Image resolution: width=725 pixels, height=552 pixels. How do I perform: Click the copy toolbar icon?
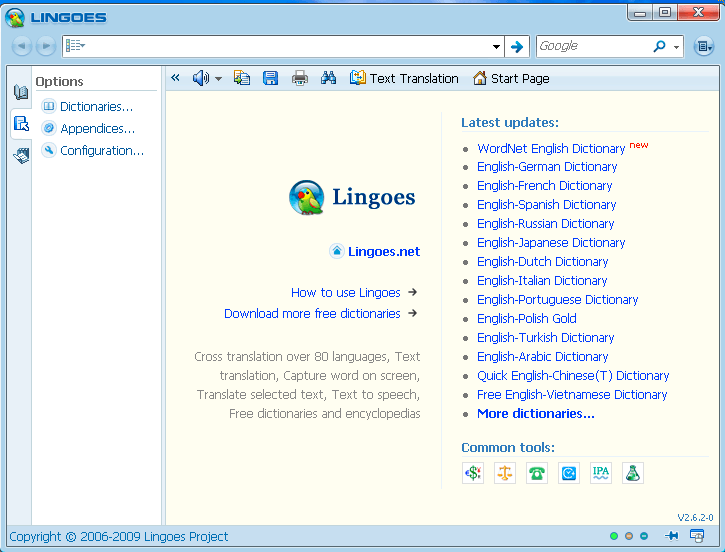(242, 78)
